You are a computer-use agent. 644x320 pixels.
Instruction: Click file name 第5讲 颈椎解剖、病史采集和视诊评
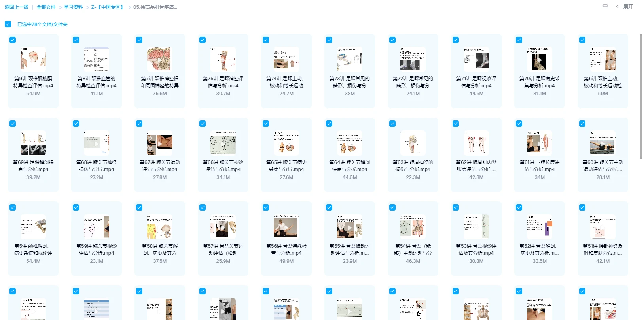pyautogui.click(x=33, y=250)
